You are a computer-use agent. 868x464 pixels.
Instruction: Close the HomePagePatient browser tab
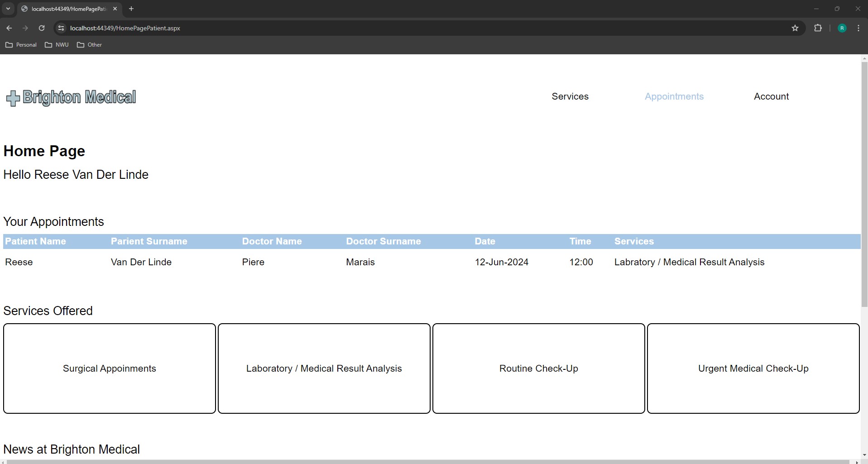coord(115,9)
